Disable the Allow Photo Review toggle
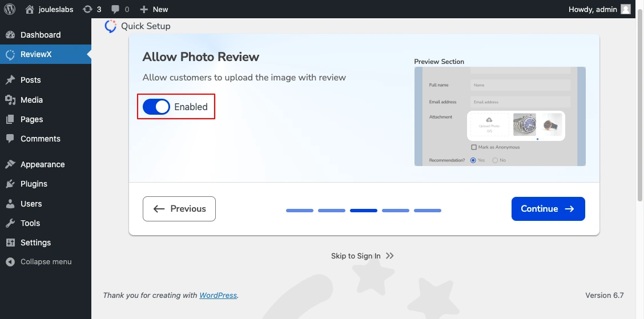This screenshot has width=644, height=319. point(156,107)
